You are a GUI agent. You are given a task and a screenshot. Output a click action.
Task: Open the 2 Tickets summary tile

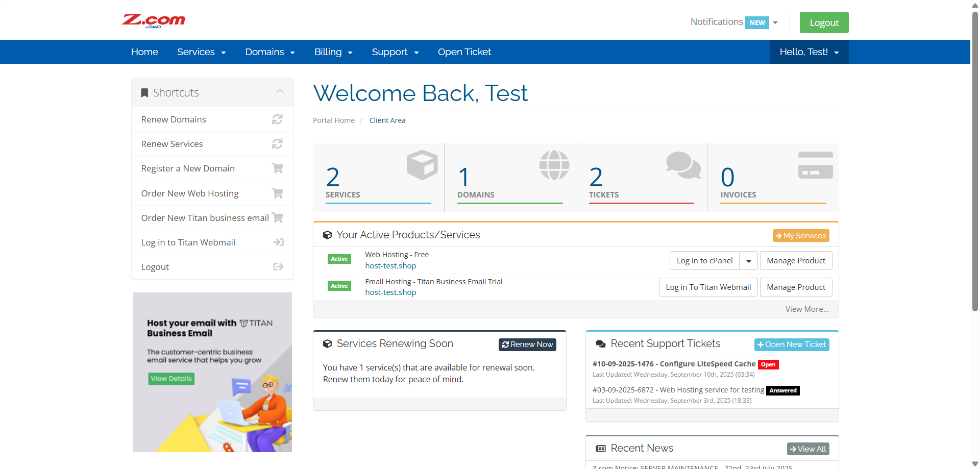click(x=642, y=178)
